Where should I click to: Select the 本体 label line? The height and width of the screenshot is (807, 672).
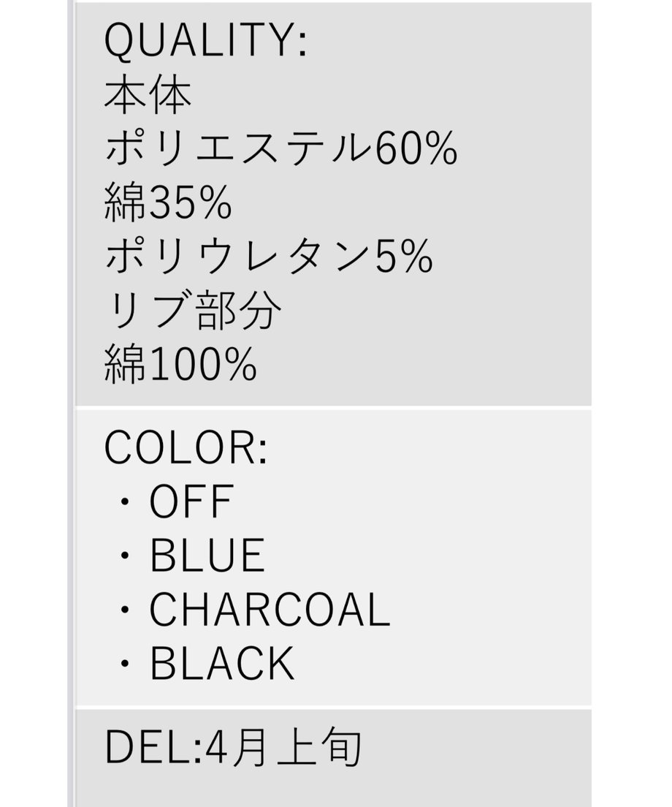(x=148, y=95)
